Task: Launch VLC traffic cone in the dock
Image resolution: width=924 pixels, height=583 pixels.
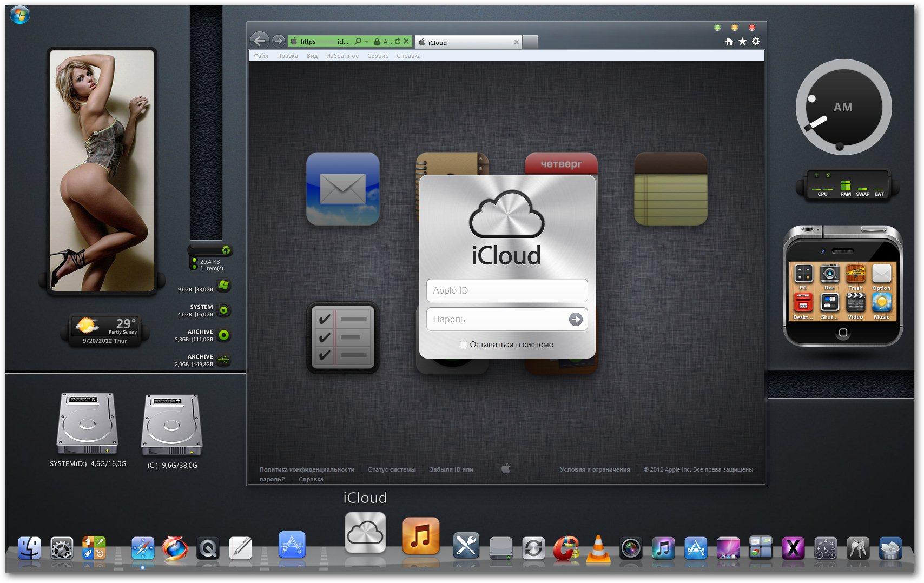Action: [x=598, y=548]
